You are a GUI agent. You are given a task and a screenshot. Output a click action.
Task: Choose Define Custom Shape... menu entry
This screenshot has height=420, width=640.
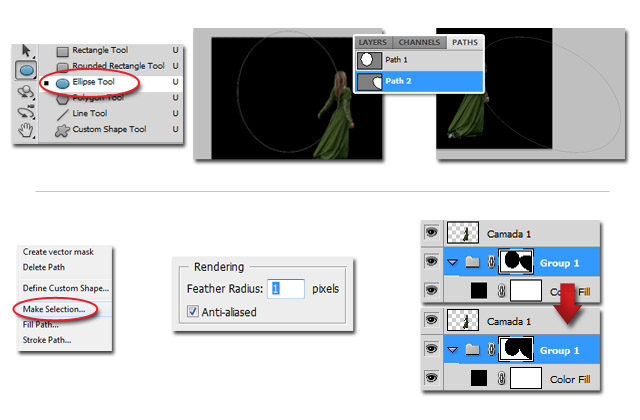point(66,288)
